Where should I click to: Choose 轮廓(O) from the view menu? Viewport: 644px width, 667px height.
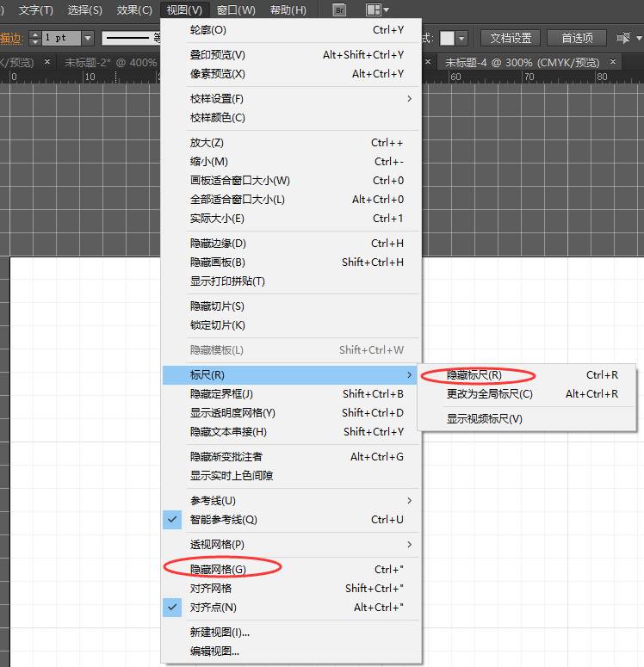click(292, 30)
